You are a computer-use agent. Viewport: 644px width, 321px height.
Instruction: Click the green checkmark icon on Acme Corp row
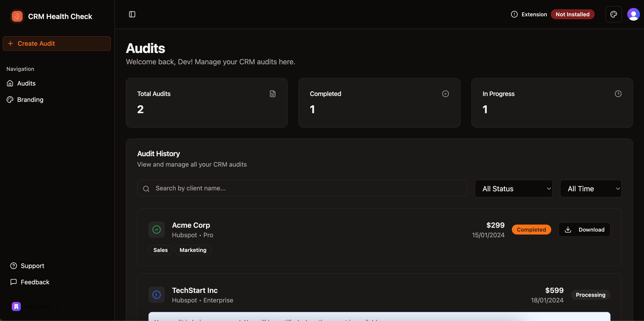[x=156, y=229]
